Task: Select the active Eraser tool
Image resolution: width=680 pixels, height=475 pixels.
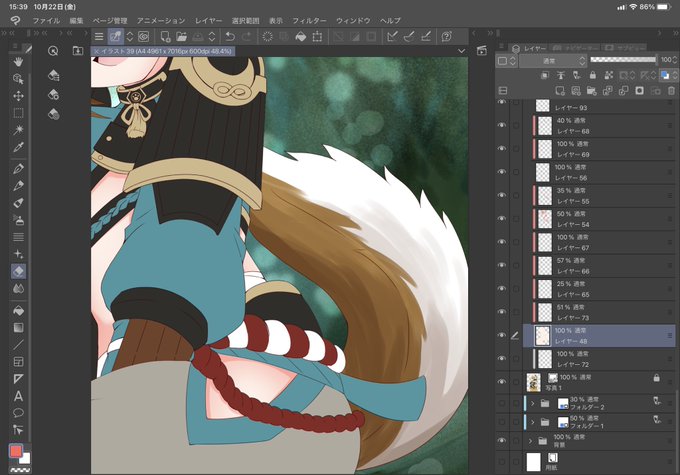Action: click(x=18, y=272)
